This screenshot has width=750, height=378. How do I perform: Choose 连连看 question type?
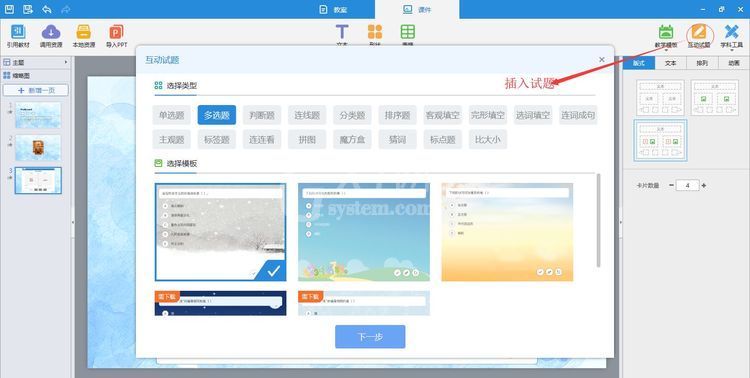(262, 140)
